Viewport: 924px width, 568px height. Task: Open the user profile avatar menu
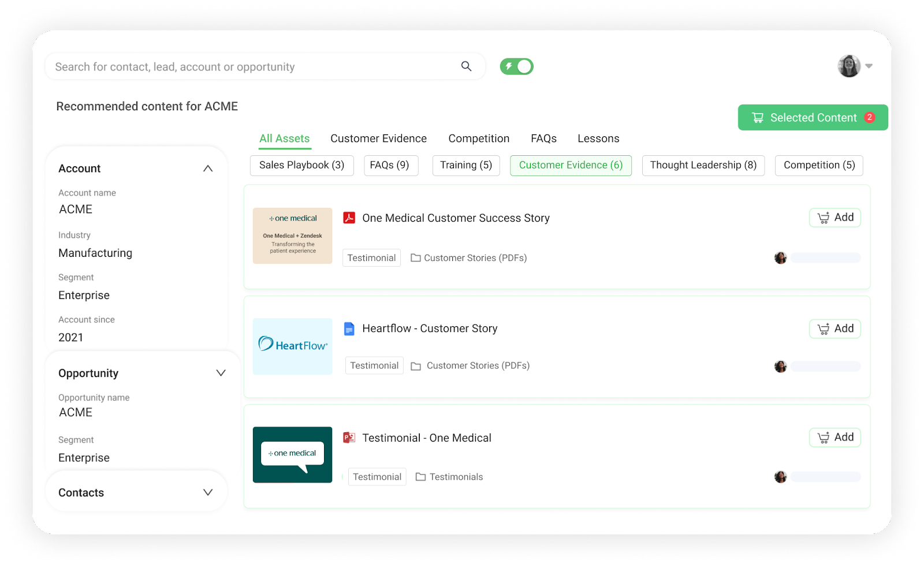tap(849, 66)
